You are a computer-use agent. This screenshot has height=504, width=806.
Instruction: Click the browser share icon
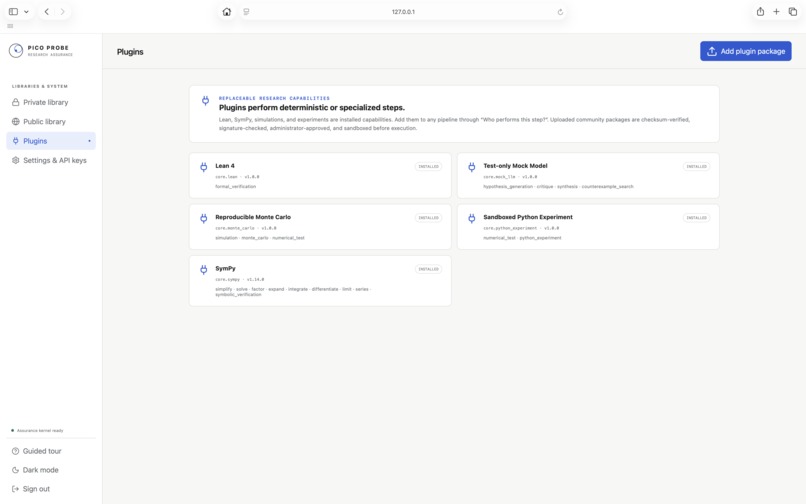click(760, 11)
